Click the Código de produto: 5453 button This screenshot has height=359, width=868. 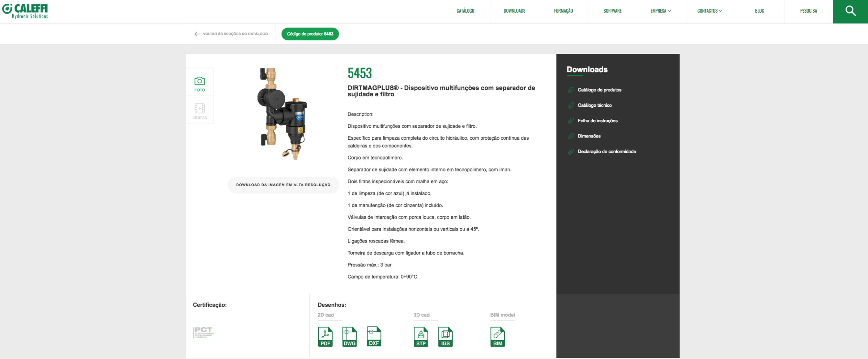310,34
